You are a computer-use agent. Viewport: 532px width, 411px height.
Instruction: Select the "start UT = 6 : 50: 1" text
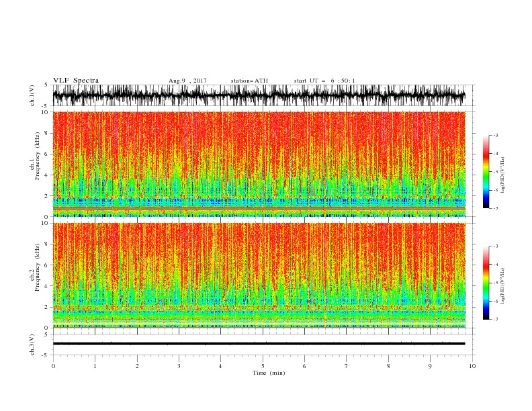point(324,81)
